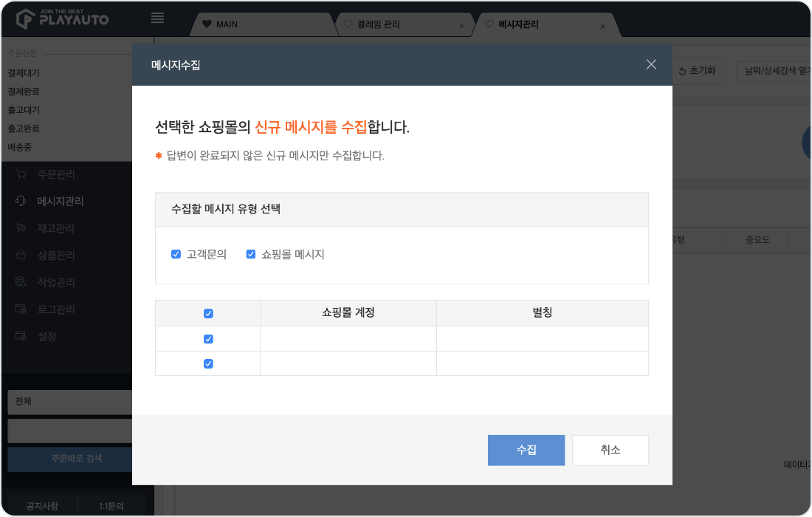The height and width of the screenshot is (517, 812).
Task: Click the 메시지관리 headset icon
Action: click(x=21, y=202)
